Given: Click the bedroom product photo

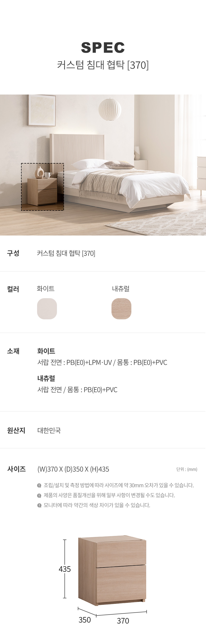Looking at the screenshot, I should tap(103, 165).
